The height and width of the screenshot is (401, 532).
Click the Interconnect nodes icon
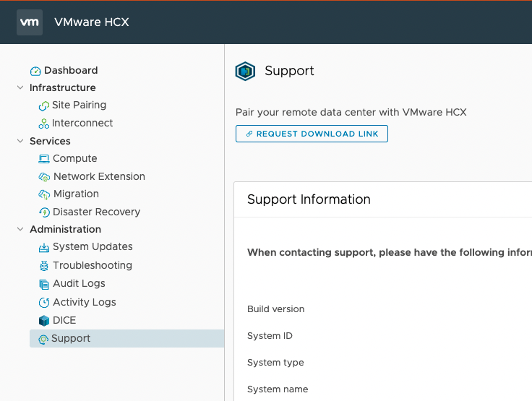[44, 124]
